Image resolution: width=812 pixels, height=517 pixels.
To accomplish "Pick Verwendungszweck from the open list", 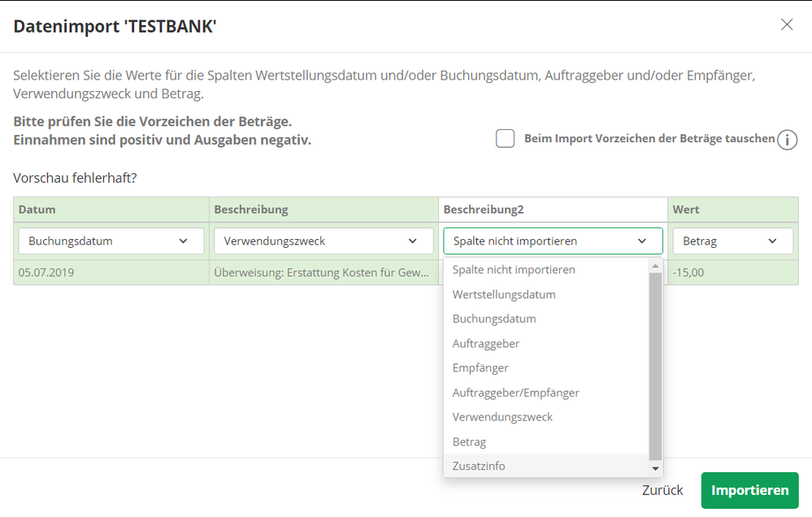I will point(502,417).
